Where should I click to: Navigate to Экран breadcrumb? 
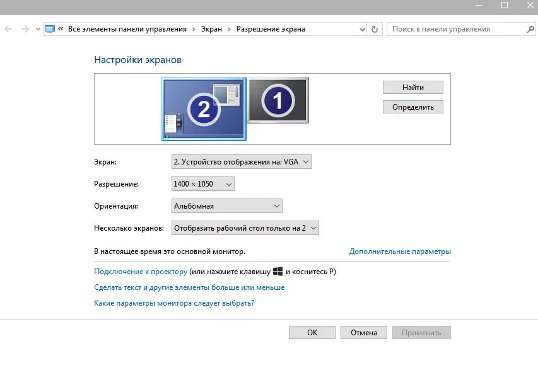coord(211,29)
